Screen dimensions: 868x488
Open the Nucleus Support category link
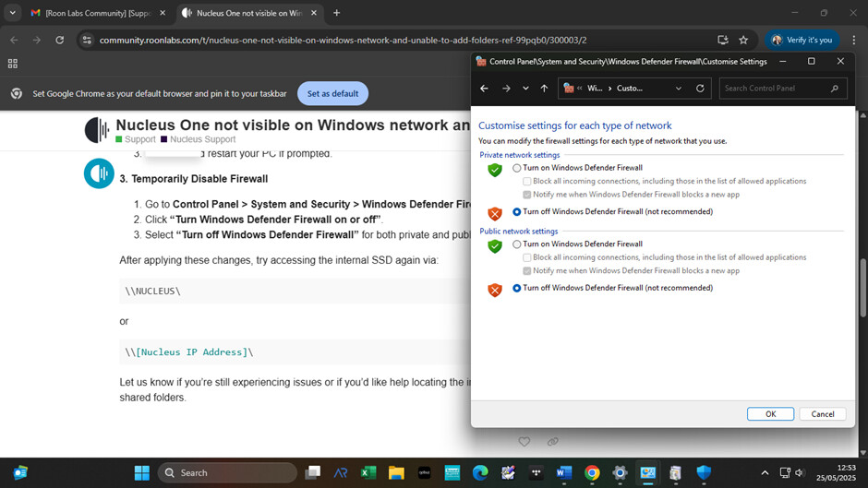point(199,139)
